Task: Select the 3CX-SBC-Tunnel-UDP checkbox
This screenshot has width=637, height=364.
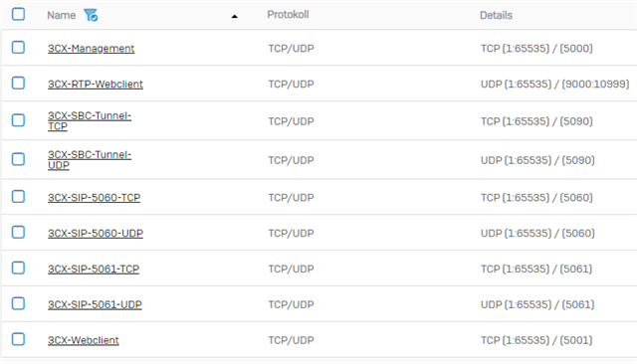Action: tap(18, 159)
